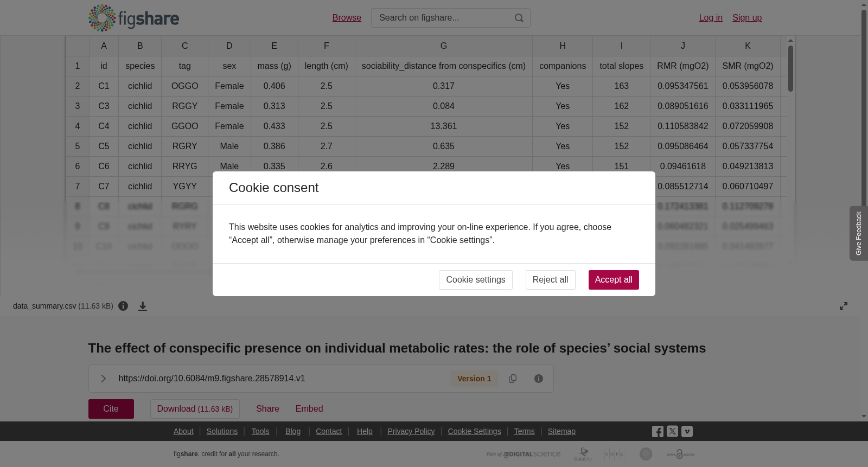Open the Help footer link
The image size is (868, 467).
click(365, 431)
